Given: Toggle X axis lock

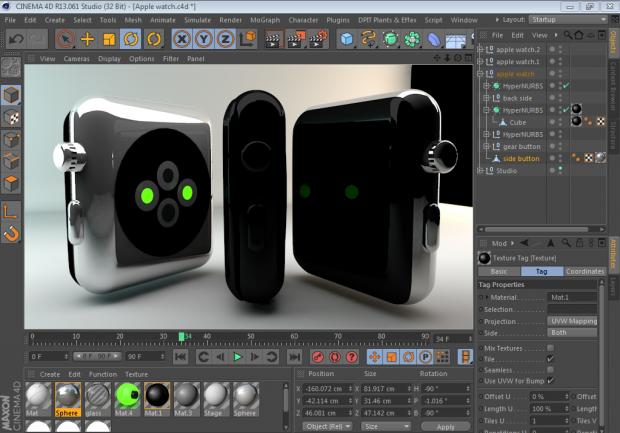Looking at the screenshot, I should click(x=182, y=39).
